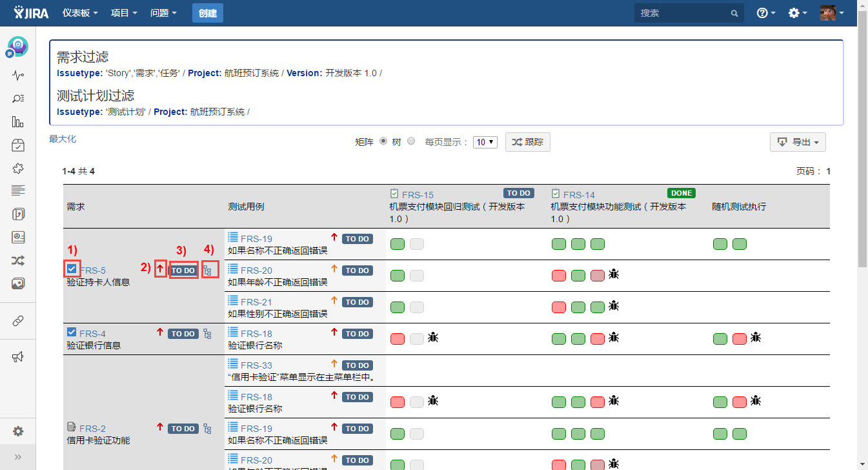This screenshot has width=868, height=470.
Task: Click the orange priority arrow in FRS-33 row
Action: [x=334, y=365]
